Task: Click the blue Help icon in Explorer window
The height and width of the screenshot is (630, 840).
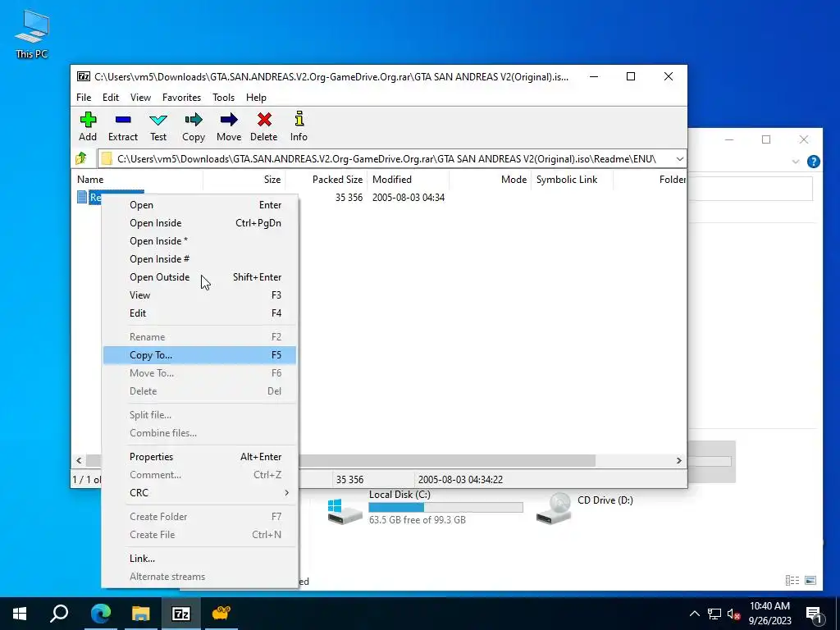Action: (813, 162)
